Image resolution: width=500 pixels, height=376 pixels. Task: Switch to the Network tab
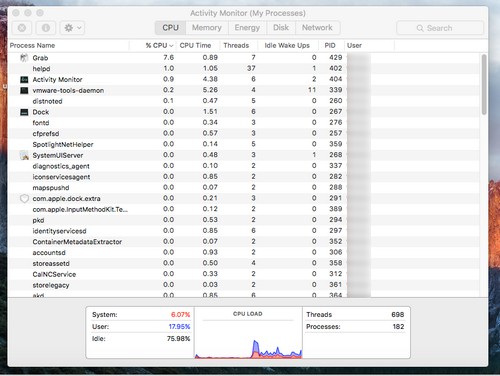click(317, 28)
